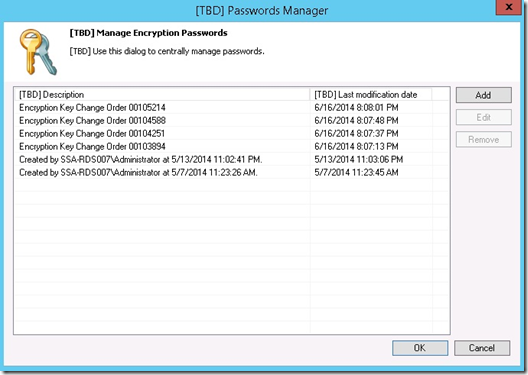This screenshot has width=528, height=375.
Task: Close the Passwords Manager window
Action: pos(509,7)
